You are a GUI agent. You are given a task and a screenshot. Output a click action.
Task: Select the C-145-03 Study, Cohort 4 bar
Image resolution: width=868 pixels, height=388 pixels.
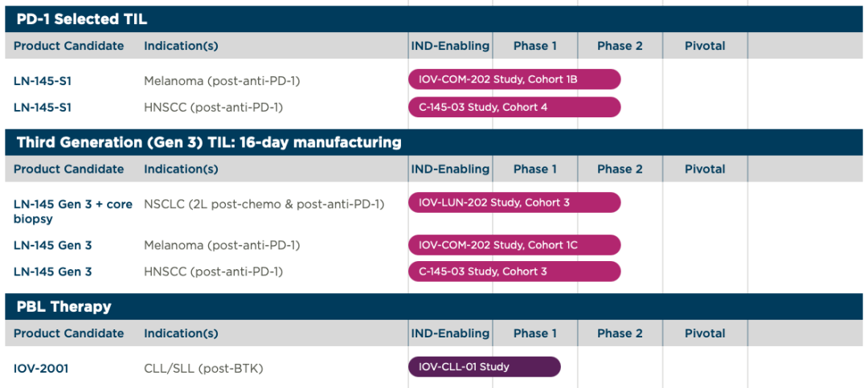coord(514,108)
